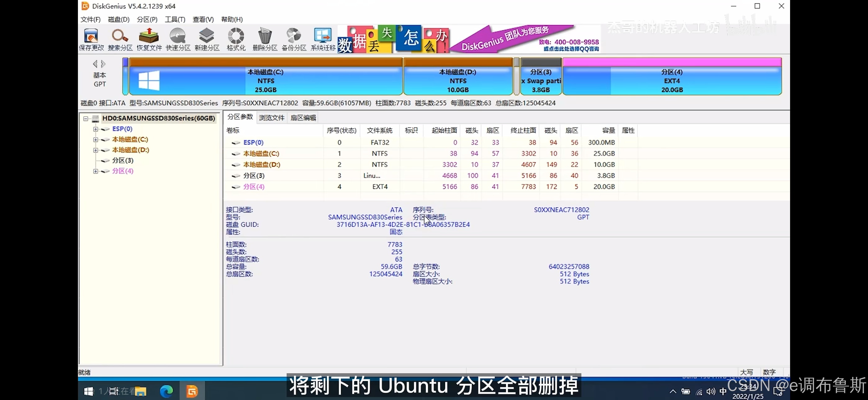Select 本地磁盘(C:) in the left tree
868x400 pixels.
pyautogui.click(x=130, y=140)
